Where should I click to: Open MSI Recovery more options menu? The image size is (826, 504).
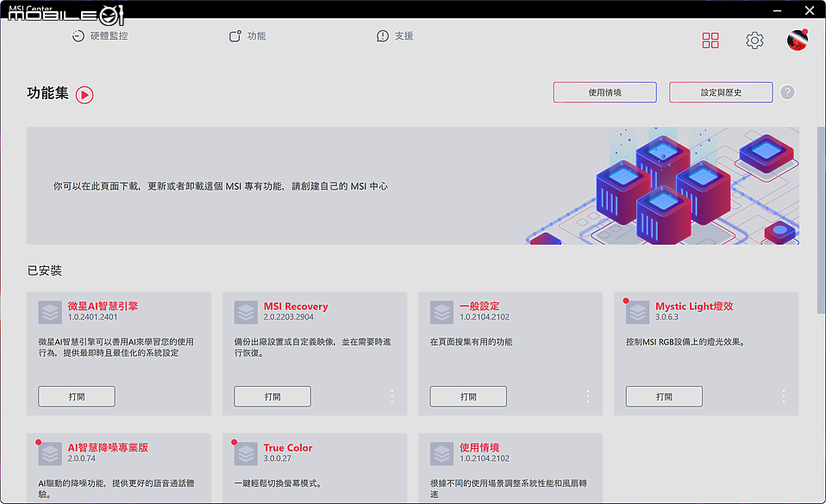tap(392, 396)
